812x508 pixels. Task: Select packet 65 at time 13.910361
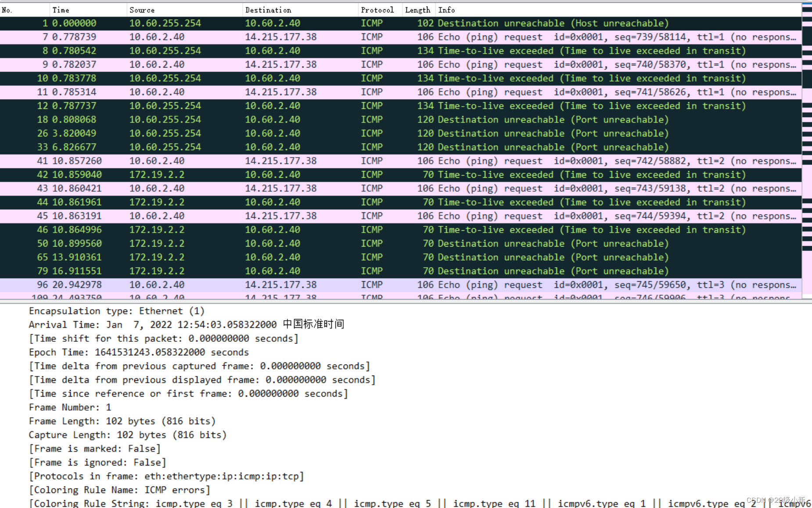[x=401, y=257]
